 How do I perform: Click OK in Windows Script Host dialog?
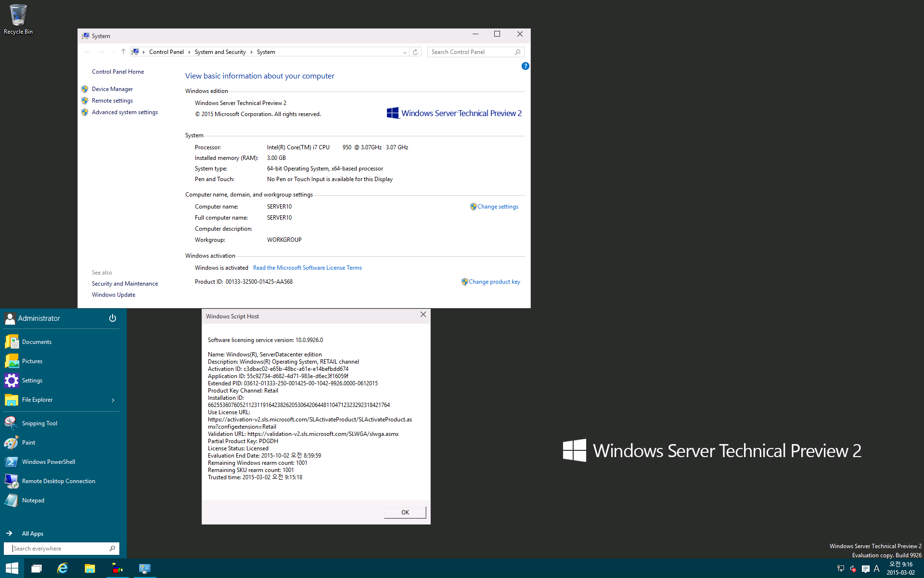405,512
